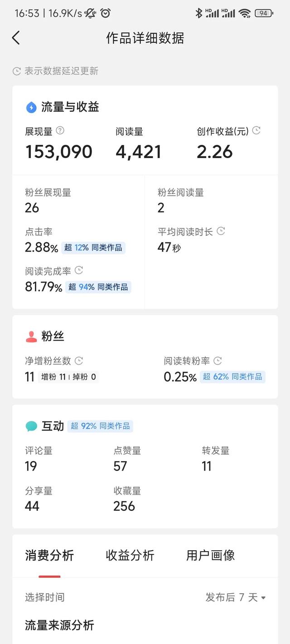Tap the back arrow at top left

coord(16,38)
